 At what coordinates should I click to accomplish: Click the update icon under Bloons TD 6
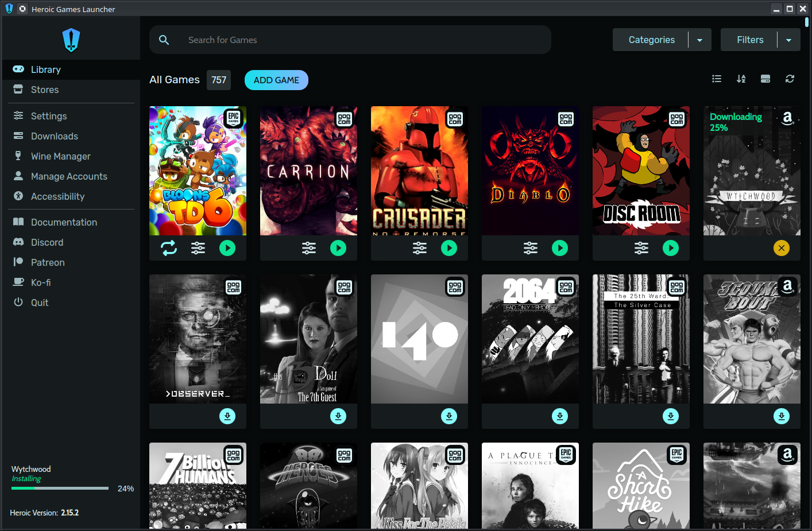169,248
